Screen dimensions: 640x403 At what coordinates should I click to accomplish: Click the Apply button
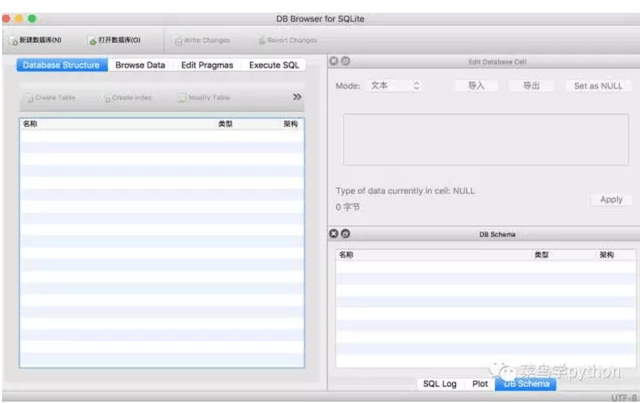pyautogui.click(x=611, y=200)
